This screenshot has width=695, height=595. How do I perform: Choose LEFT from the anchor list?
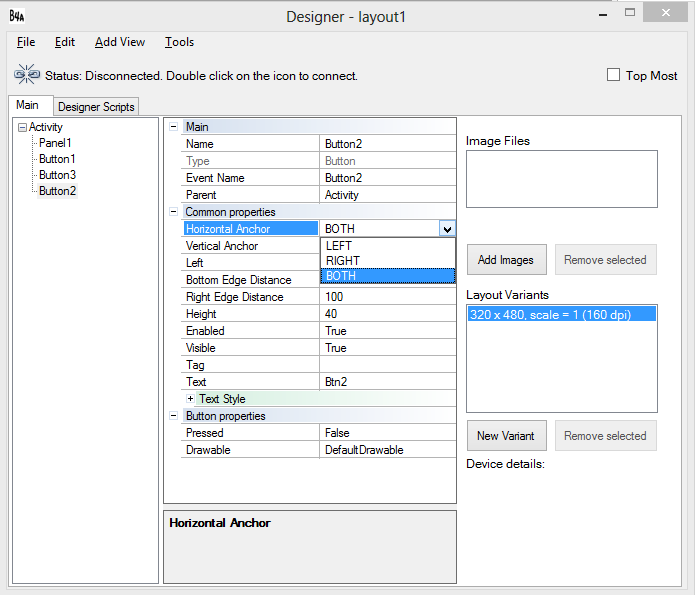[x=340, y=246]
